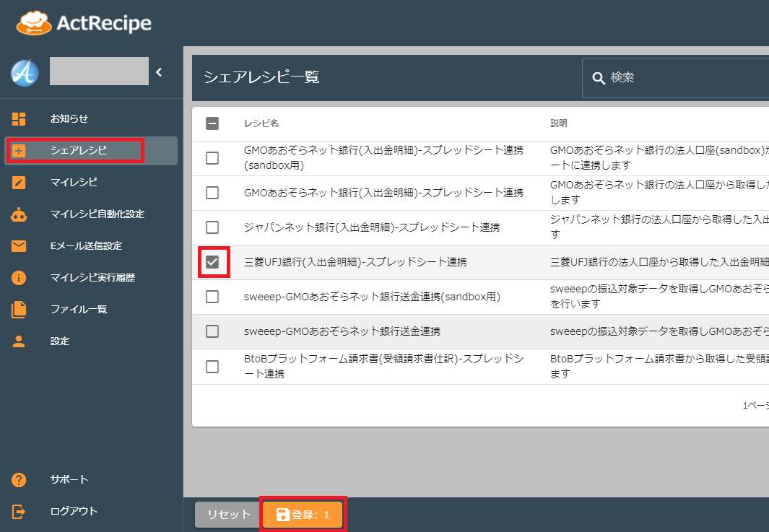This screenshot has width=769, height=532.
Task: Open シェアレシピ menu item
Action: [91, 151]
